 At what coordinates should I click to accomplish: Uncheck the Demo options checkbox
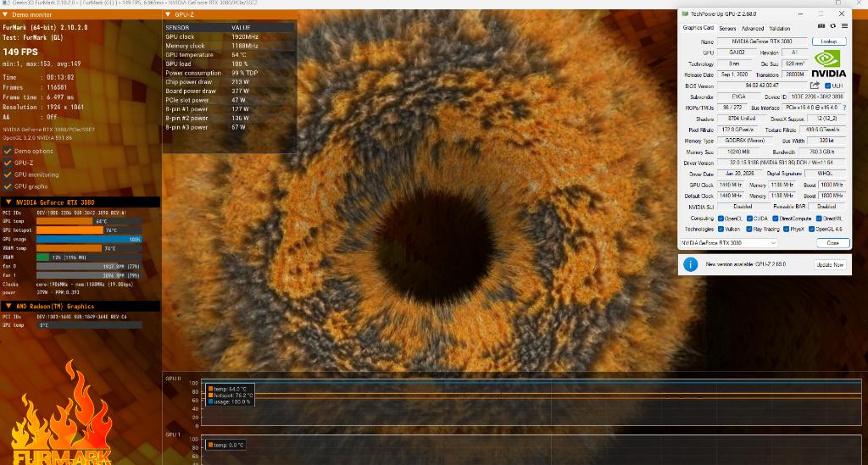(7, 151)
